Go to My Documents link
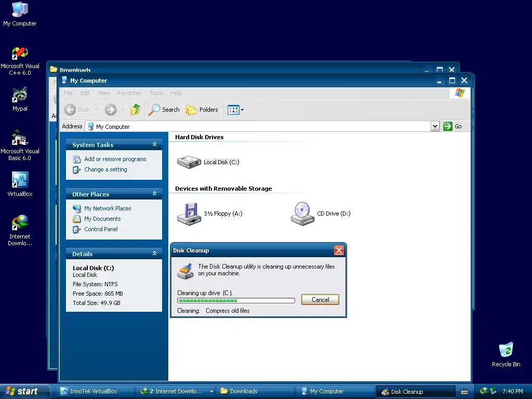The height and width of the screenshot is (399, 532). coord(102,219)
